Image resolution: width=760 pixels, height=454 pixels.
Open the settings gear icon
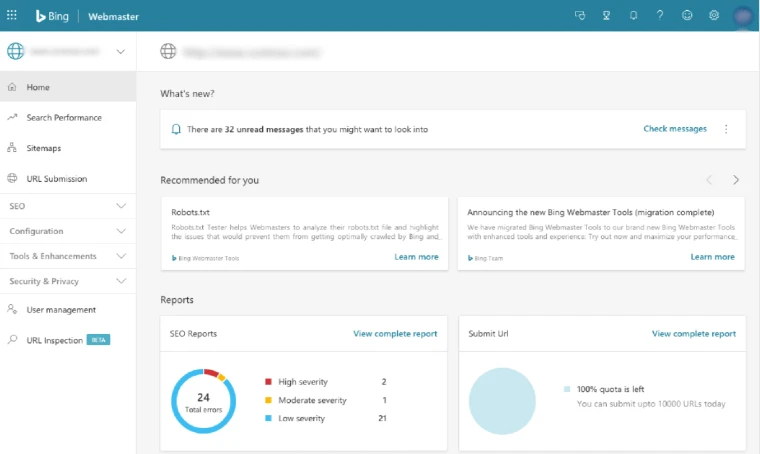pos(713,16)
